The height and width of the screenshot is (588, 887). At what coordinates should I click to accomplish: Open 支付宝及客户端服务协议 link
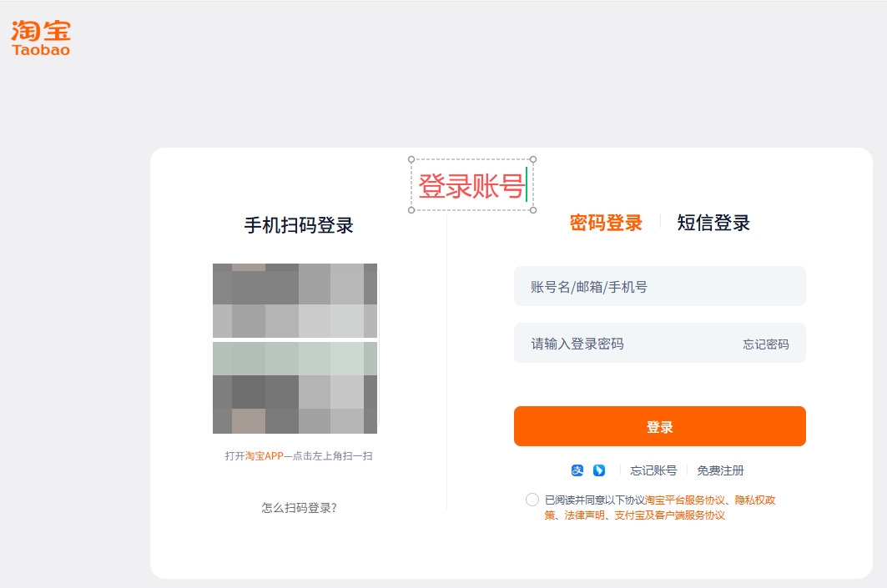(x=669, y=515)
